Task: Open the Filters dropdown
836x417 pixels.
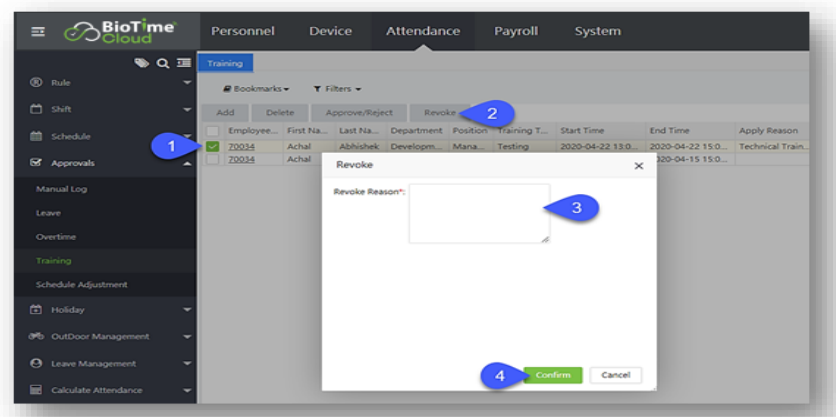Action: (336, 89)
